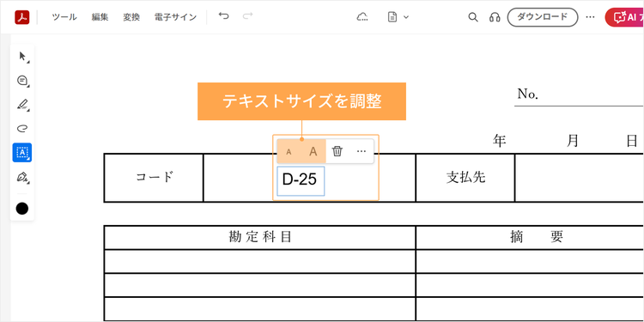The image size is (644, 322).
Task: Click the Adobe Acrobat logo icon
Action: (x=22, y=17)
